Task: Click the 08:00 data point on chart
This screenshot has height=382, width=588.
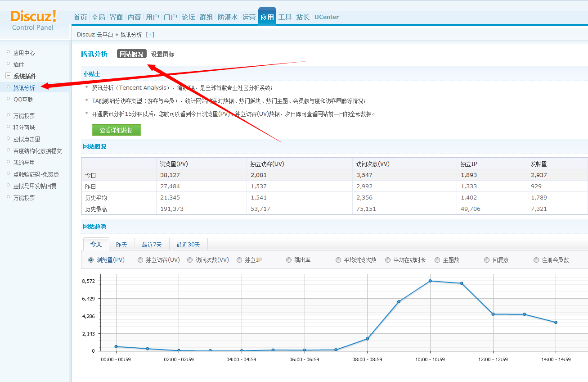Action: [367, 339]
